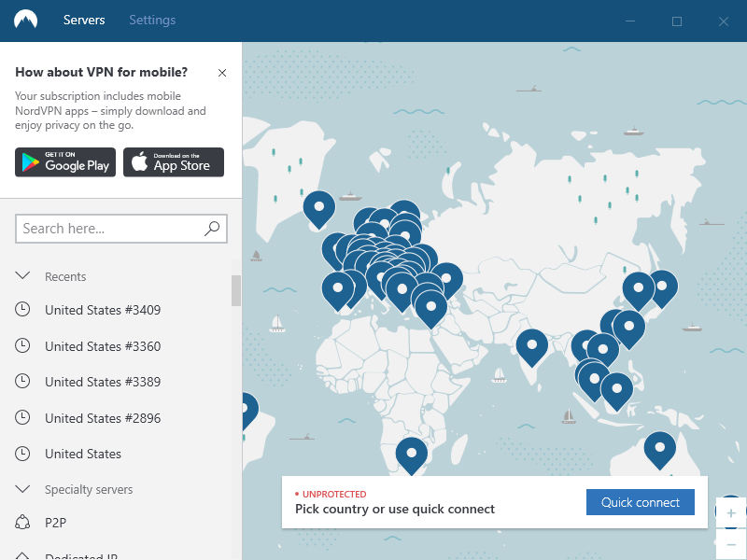
Task: Click the Iceland map pin
Action: [x=319, y=207]
